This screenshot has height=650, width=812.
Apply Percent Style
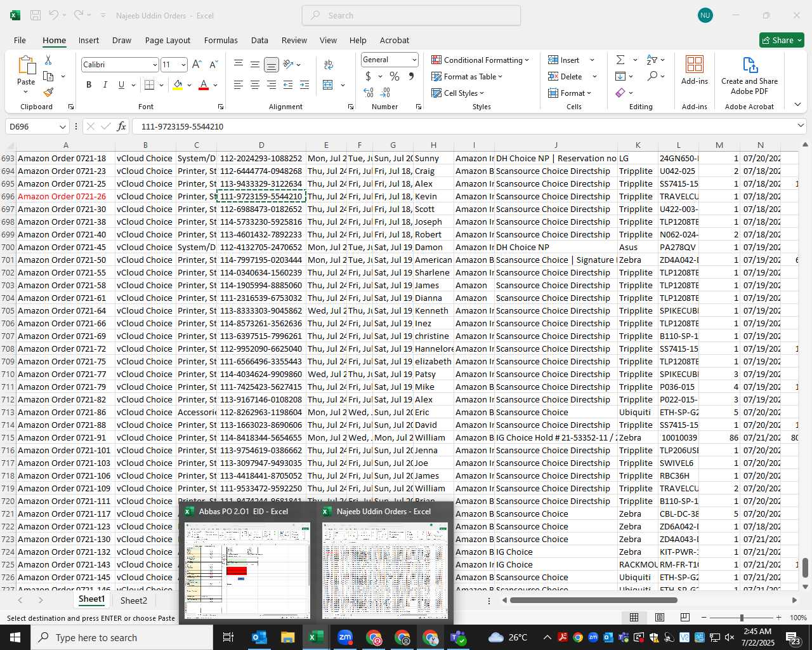(x=395, y=76)
